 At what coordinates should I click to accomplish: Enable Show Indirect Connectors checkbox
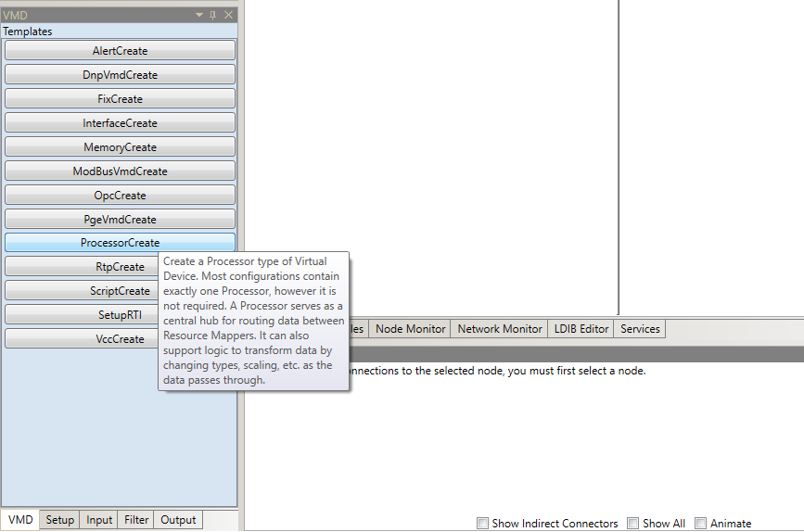pos(482,523)
